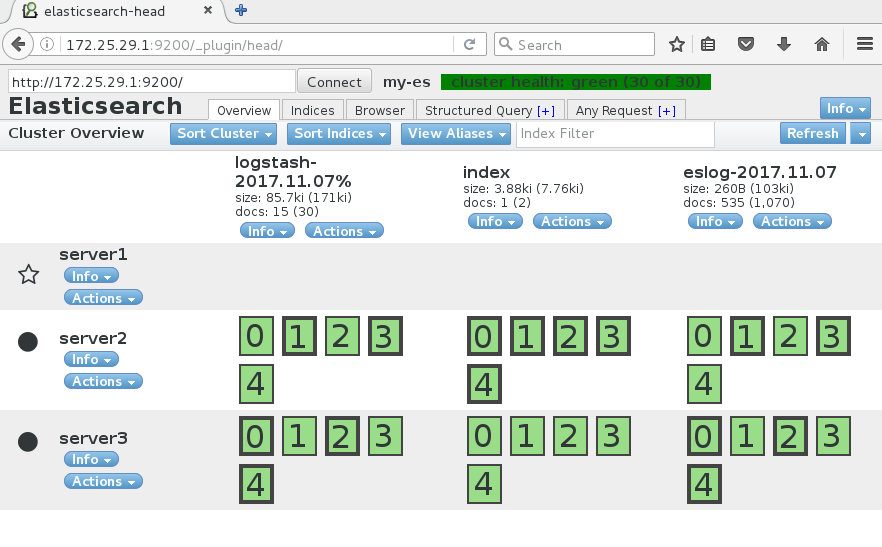
Task: Open server2 Info dropdown
Action: tap(91, 359)
